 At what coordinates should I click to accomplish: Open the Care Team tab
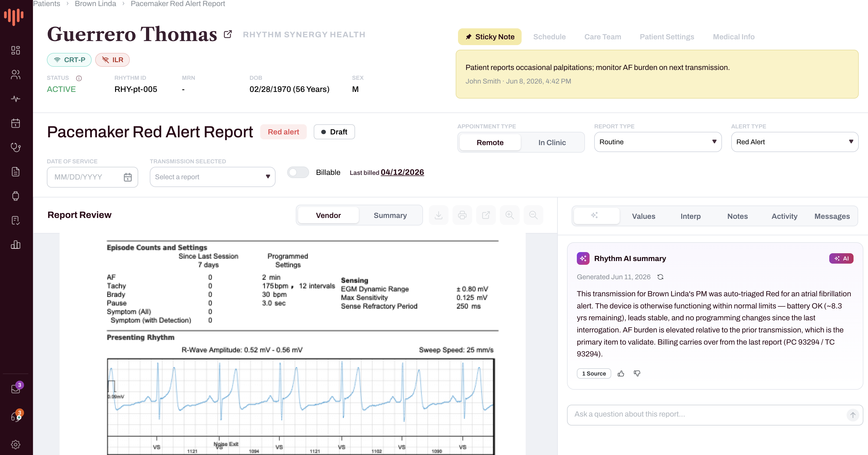603,37
